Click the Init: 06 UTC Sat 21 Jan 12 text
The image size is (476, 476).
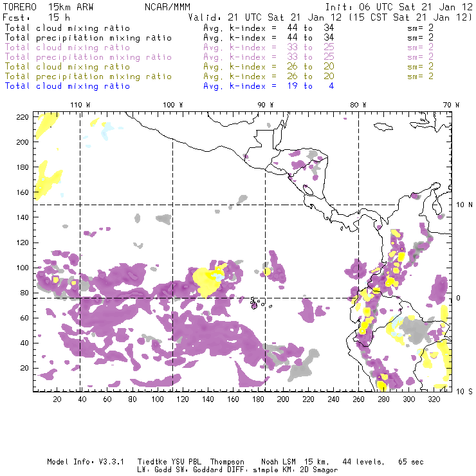pyautogui.click(x=399, y=7)
